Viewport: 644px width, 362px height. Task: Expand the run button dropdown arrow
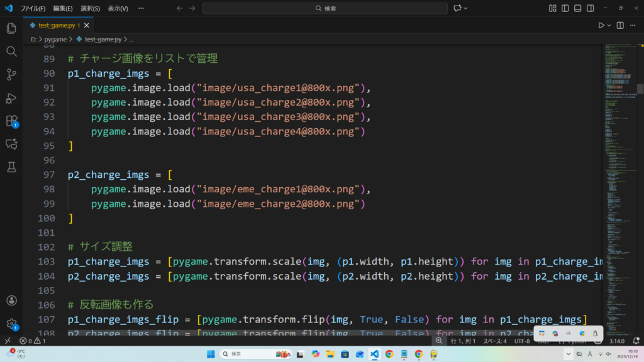click(609, 25)
